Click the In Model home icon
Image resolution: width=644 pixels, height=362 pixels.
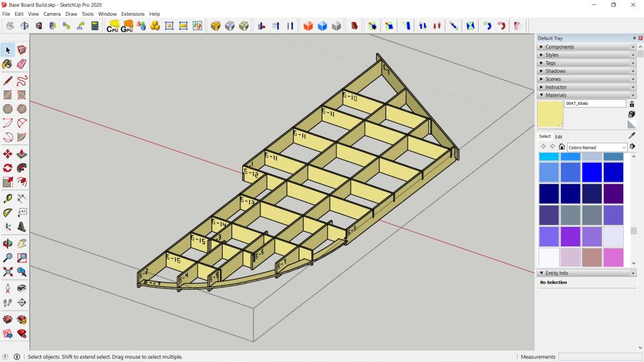562,146
